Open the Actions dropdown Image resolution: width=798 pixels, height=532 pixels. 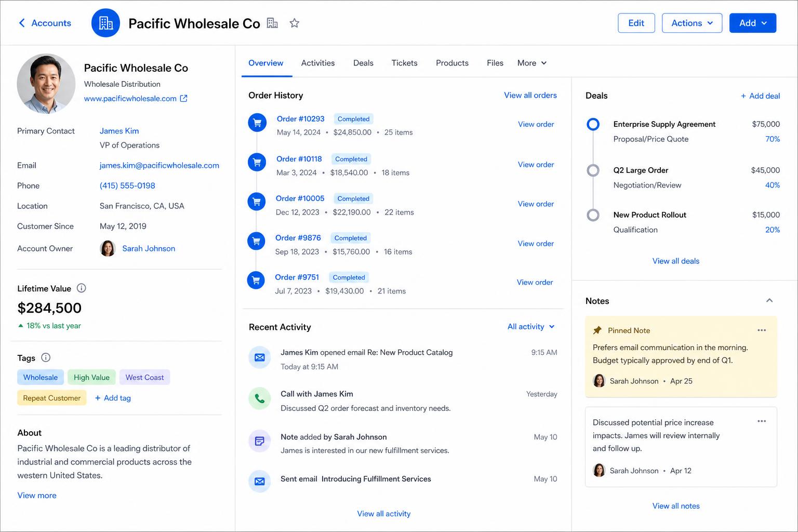pos(692,23)
